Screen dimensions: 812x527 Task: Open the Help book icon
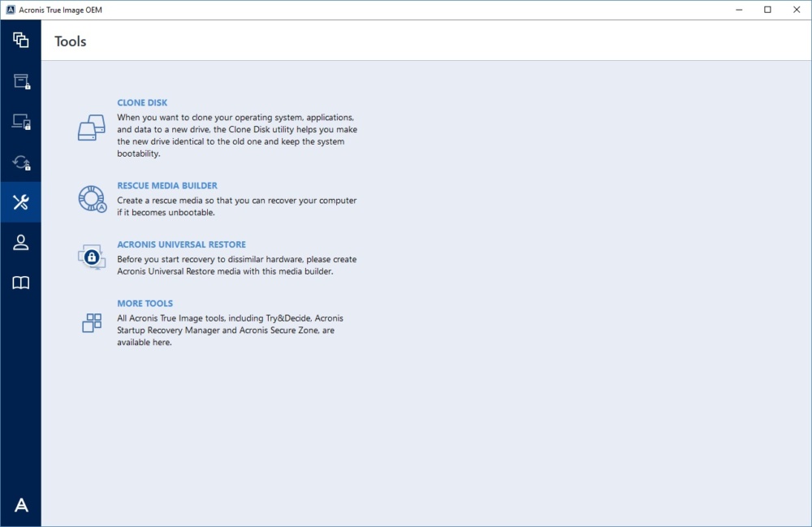21,283
